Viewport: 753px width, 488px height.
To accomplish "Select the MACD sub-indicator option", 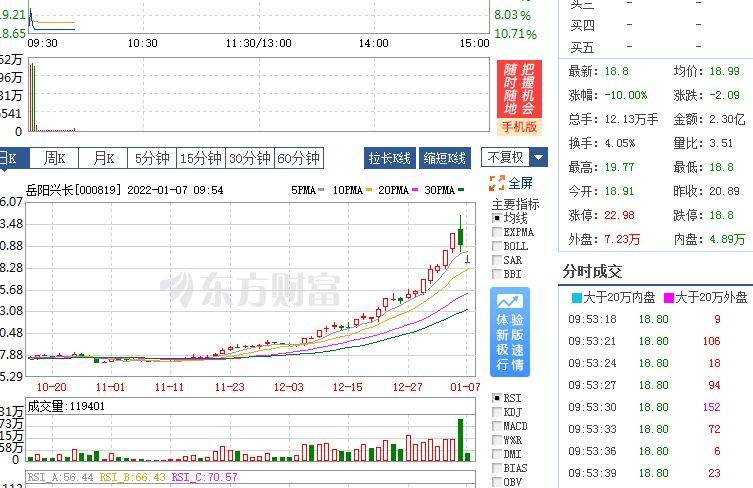I will point(497,426).
